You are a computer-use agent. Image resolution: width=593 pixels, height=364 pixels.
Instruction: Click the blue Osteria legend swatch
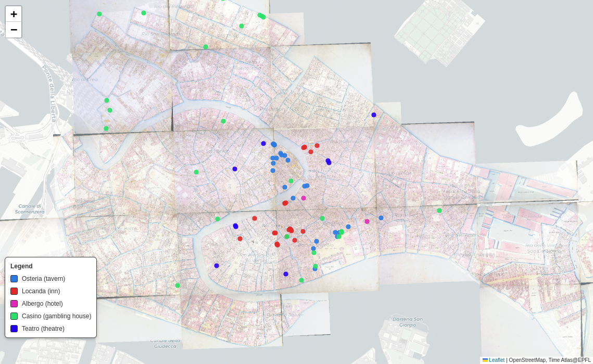tap(14, 279)
